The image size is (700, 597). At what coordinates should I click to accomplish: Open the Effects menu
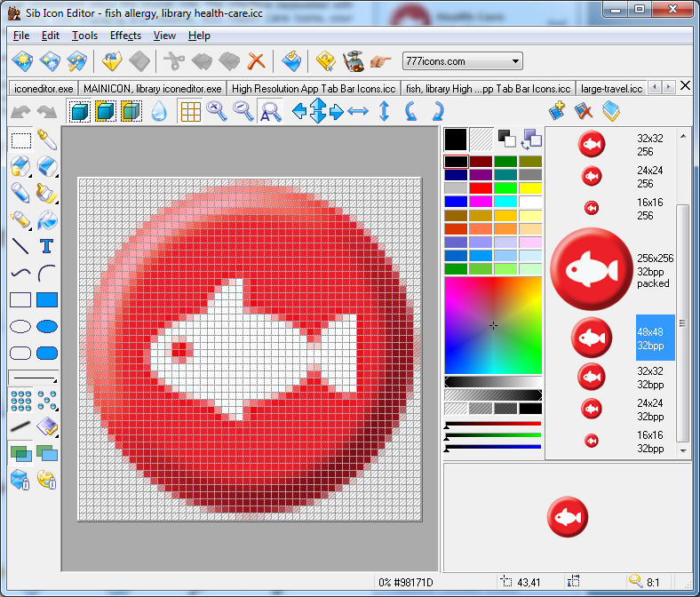tap(125, 36)
